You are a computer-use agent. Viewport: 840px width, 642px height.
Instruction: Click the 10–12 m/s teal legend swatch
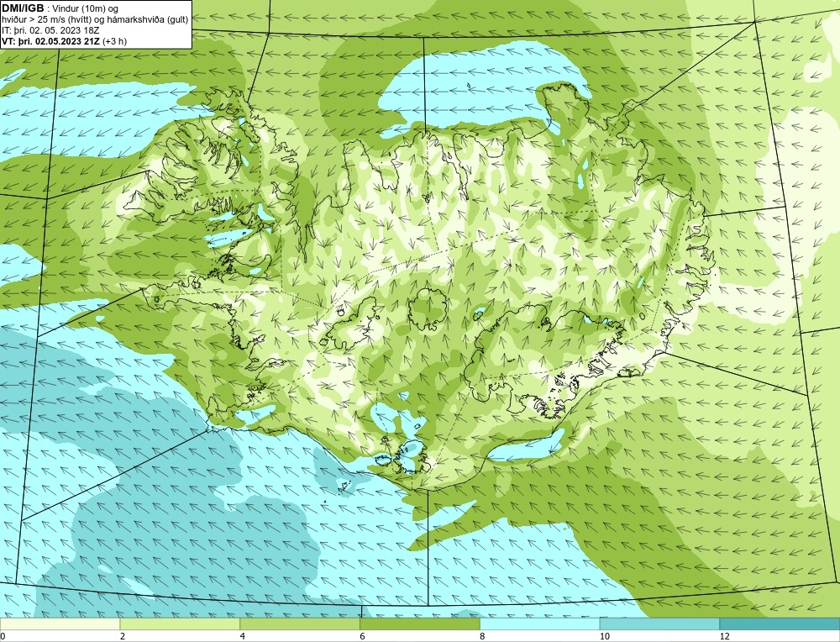(x=660, y=624)
